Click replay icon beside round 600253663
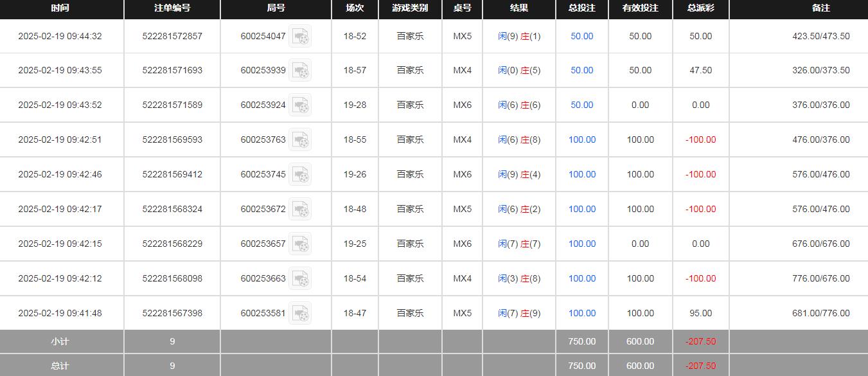The width and height of the screenshot is (868, 376). [300, 279]
